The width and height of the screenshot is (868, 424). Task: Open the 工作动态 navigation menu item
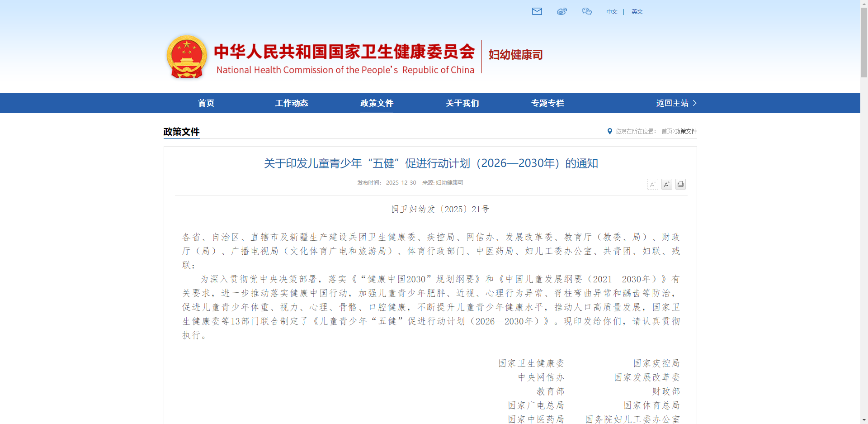292,103
